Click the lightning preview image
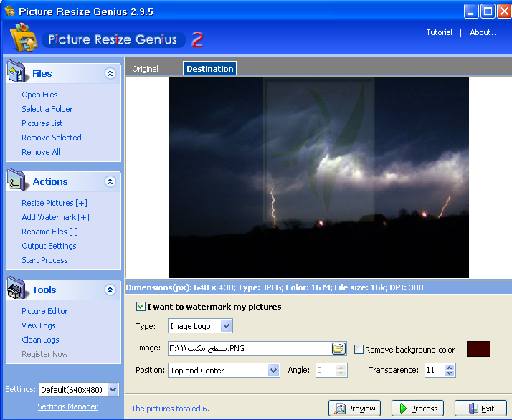Viewport: 512px width, 420px height. 319,178
